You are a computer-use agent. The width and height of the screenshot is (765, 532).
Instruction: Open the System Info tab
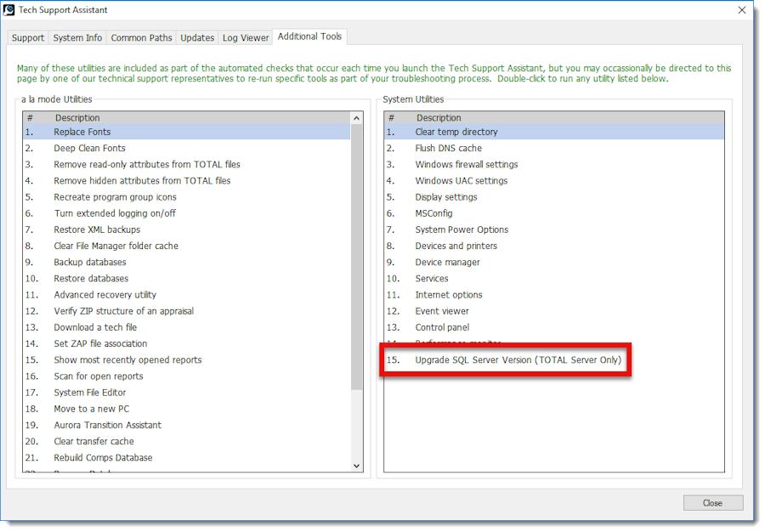coord(77,38)
